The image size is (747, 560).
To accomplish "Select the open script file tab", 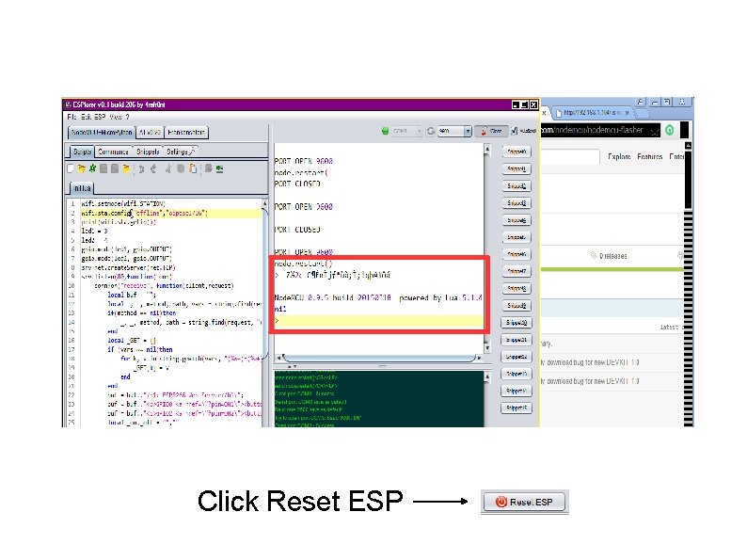I will pyautogui.click(x=82, y=188).
